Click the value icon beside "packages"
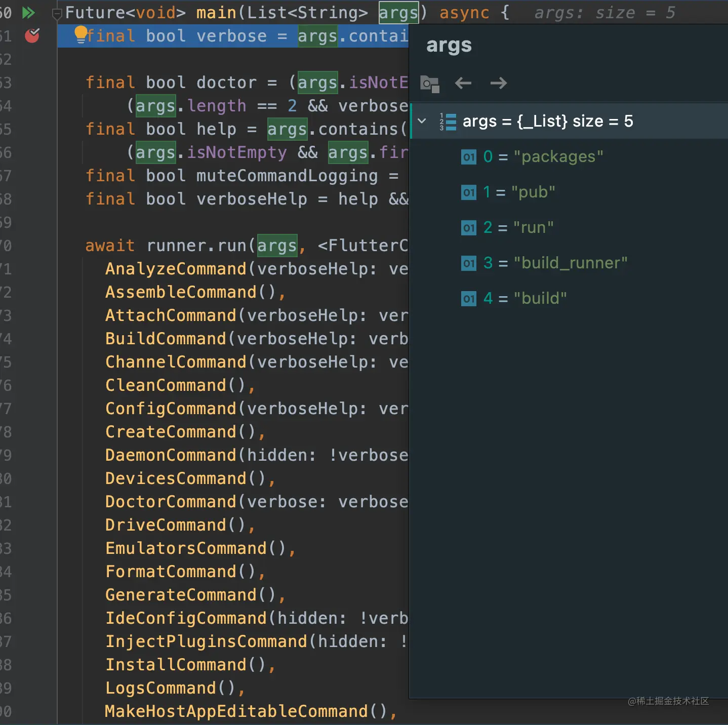This screenshot has height=725, width=728. (469, 157)
